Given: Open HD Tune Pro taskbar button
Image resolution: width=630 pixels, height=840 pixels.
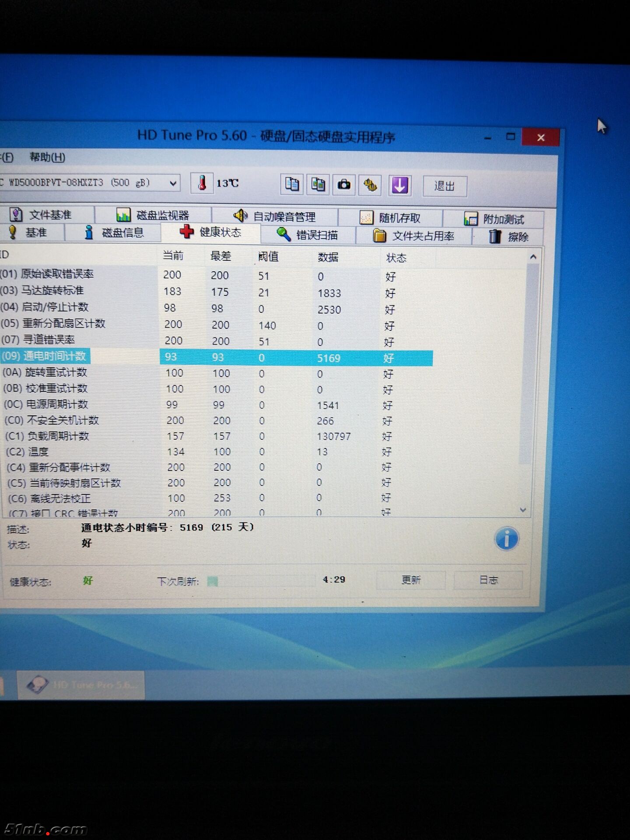Looking at the screenshot, I should 81,685.
